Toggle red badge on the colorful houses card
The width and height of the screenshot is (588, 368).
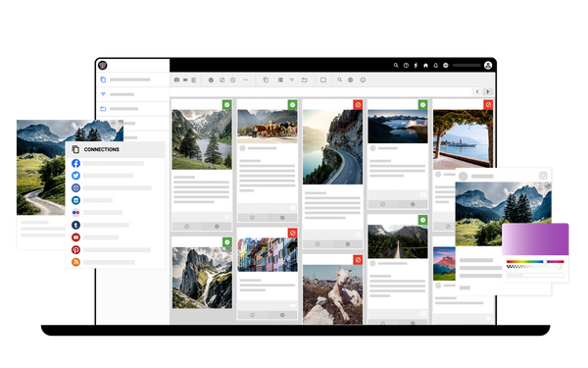click(x=292, y=234)
